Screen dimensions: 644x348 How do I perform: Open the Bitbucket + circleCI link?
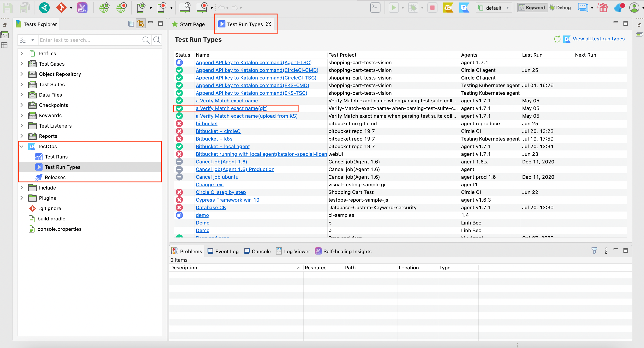point(219,131)
